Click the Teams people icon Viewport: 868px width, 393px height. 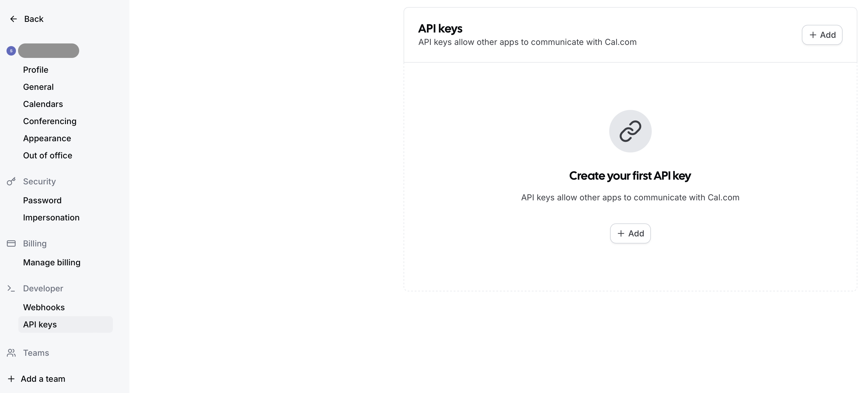click(11, 353)
